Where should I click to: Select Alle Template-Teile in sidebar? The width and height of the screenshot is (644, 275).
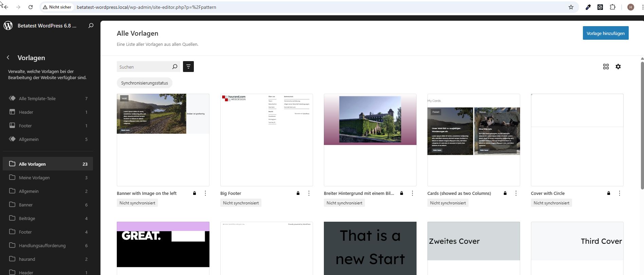48,98
